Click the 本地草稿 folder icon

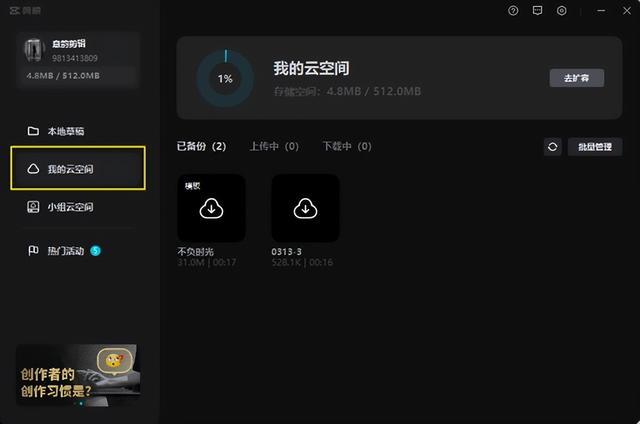(33, 131)
